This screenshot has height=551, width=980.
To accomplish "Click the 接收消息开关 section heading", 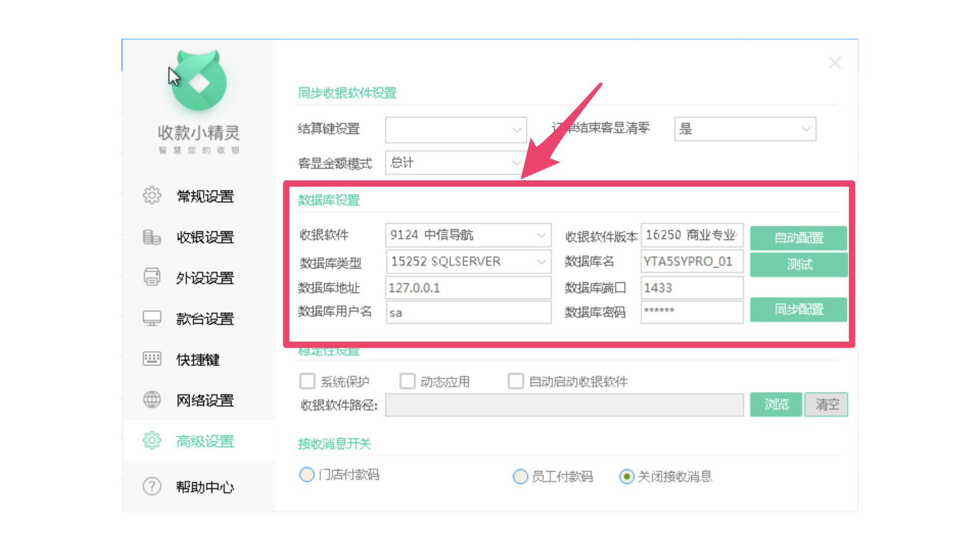I will (x=334, y=444).
